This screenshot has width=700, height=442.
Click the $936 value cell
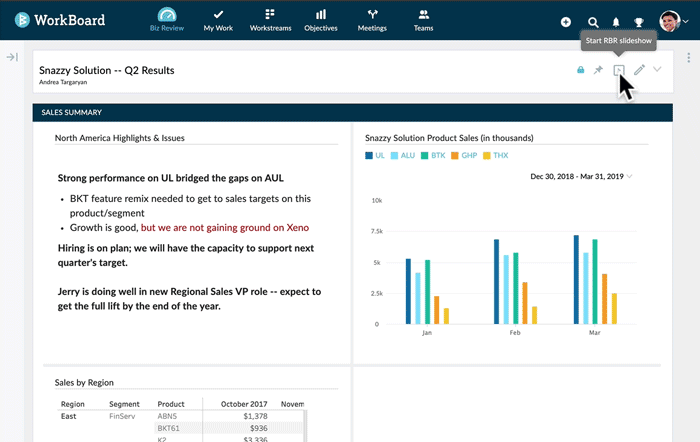(x=259, y=428)
